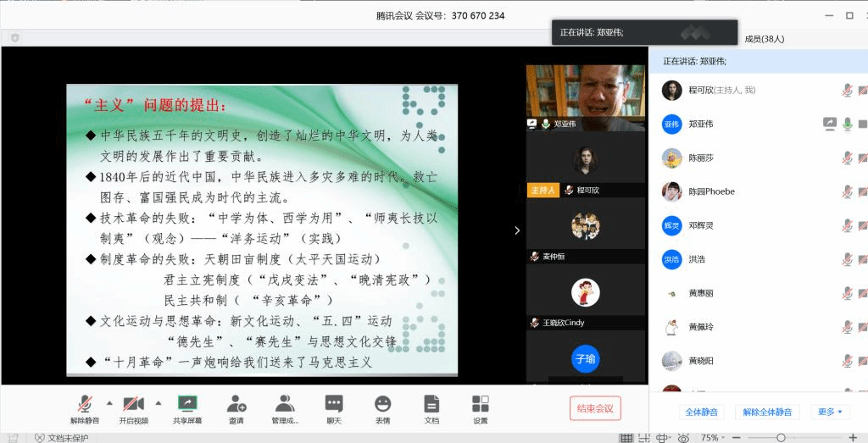Expand audio options arrow next to 解除静音
868x443 pixels.
(x=109, y=402)
